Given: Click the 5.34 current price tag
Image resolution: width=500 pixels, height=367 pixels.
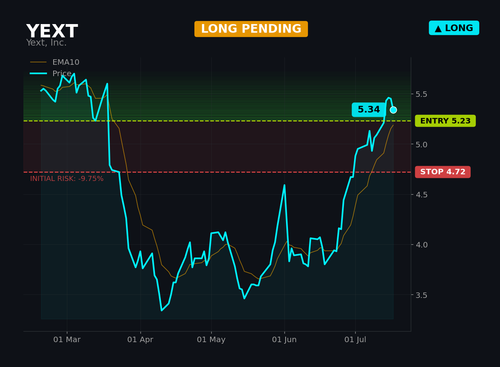Looking at the screenshot, I should tap(369, 109).
